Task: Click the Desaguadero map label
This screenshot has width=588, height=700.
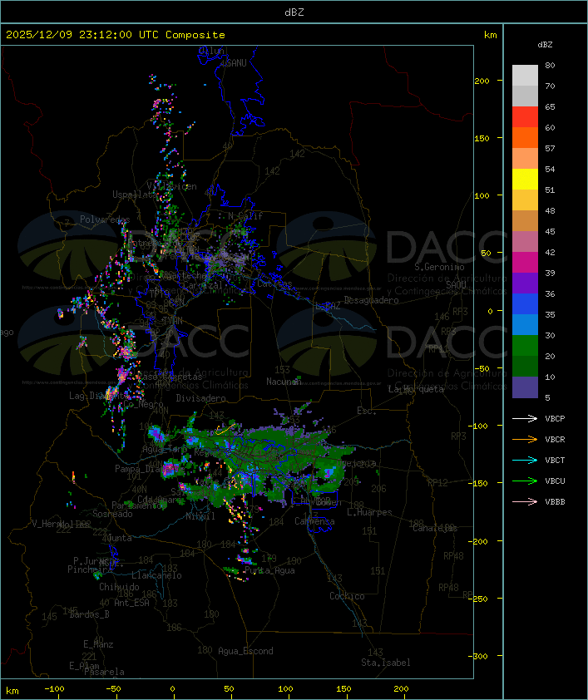Action: pos(372,300)
